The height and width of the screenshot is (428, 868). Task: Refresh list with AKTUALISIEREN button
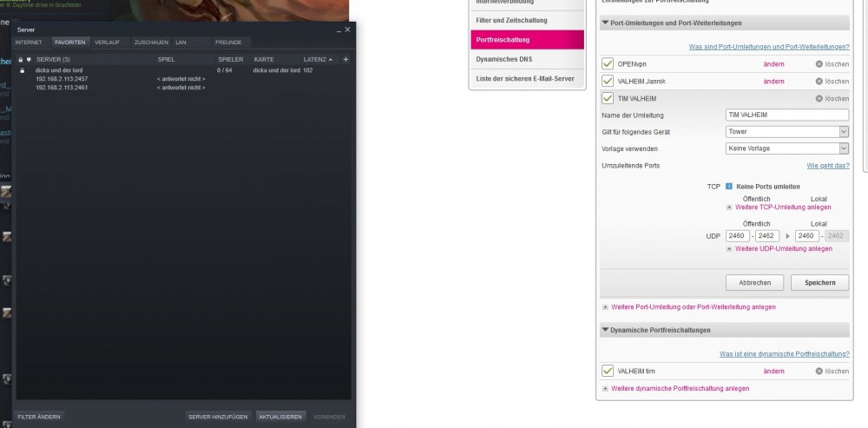280,417
